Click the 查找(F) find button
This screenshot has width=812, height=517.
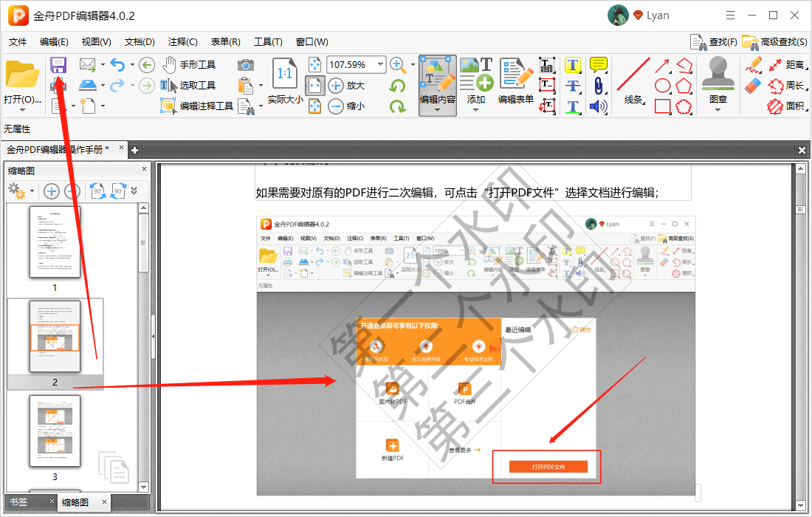tap(714, 42)
